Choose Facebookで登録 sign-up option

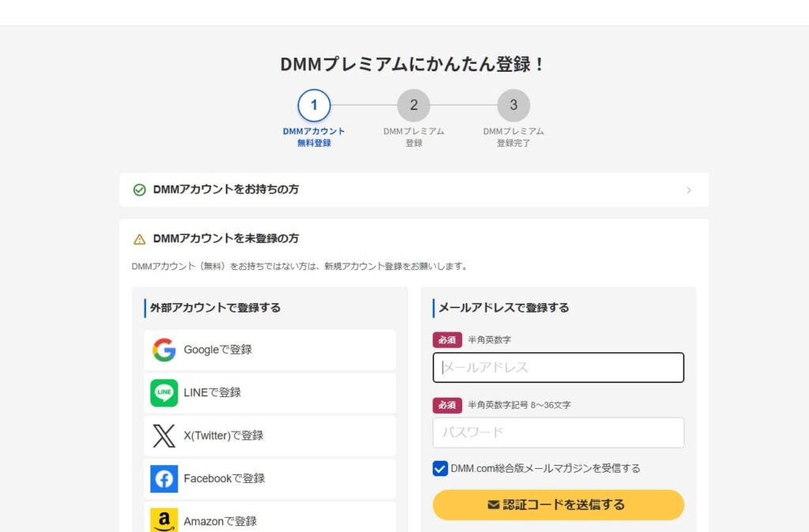click(270, 478)
